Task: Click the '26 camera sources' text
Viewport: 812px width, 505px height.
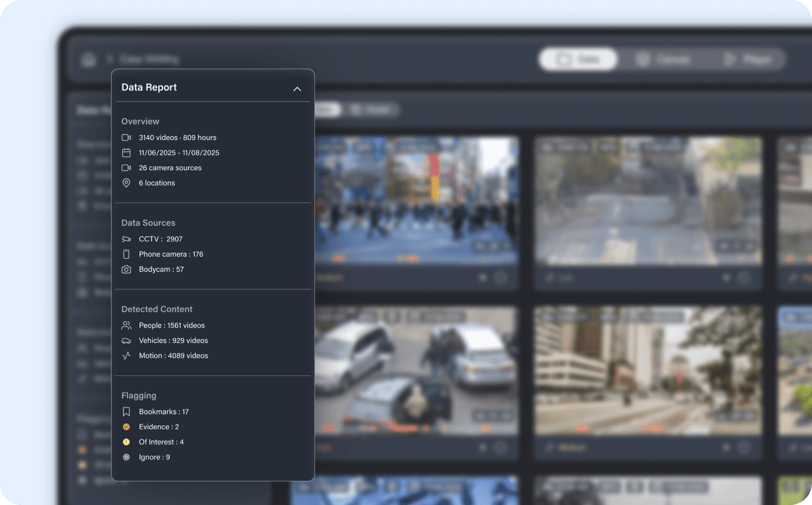Action: [x=170, y=168]
